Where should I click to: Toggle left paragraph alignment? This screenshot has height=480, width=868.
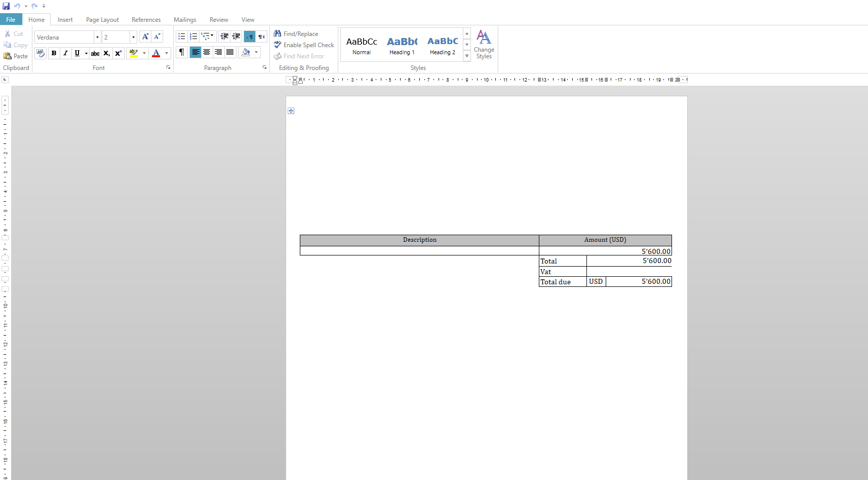click(x=195, y=52)
